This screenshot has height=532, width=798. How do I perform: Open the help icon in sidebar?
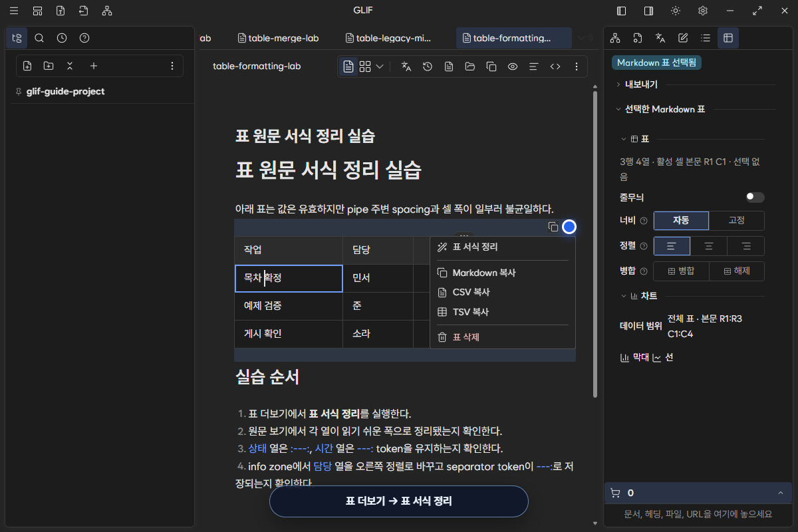tap(84, 38)
